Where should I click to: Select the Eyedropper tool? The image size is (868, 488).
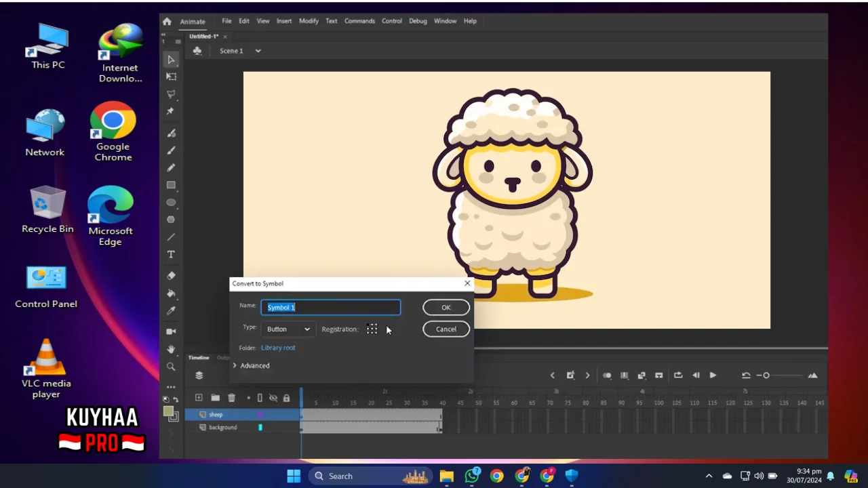[x=171, y=310]
